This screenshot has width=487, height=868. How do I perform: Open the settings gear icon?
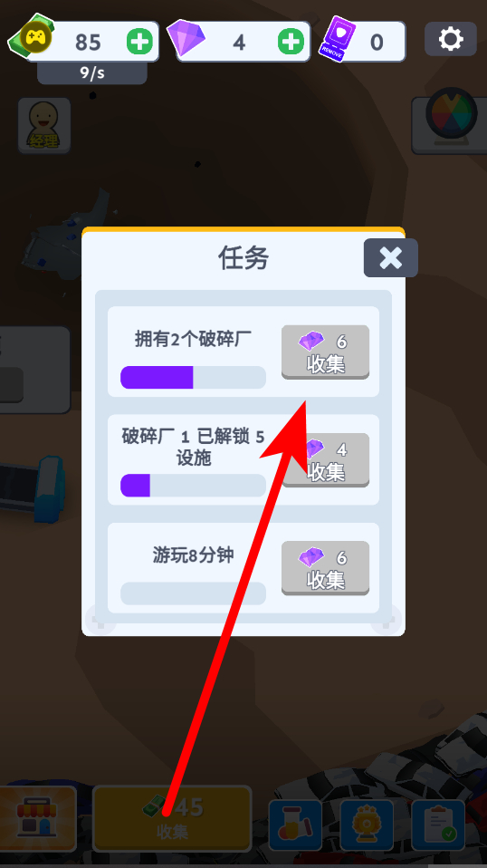tap(451, 39)
